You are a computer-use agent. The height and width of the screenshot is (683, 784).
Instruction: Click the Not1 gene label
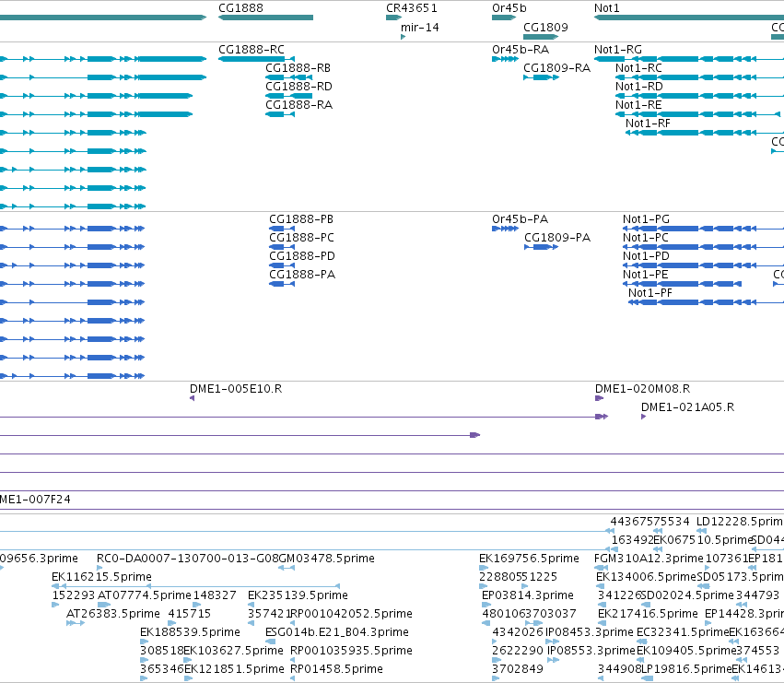(x=606, y=8)
